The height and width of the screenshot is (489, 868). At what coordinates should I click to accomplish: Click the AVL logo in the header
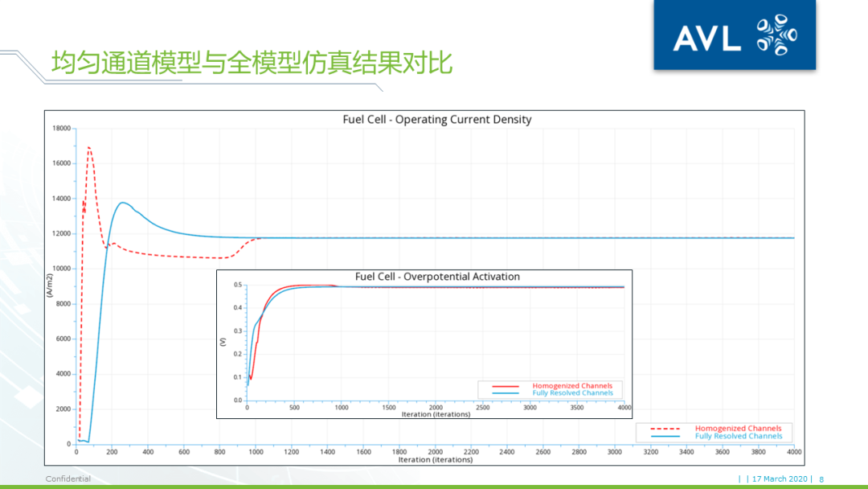click(735, 35)
